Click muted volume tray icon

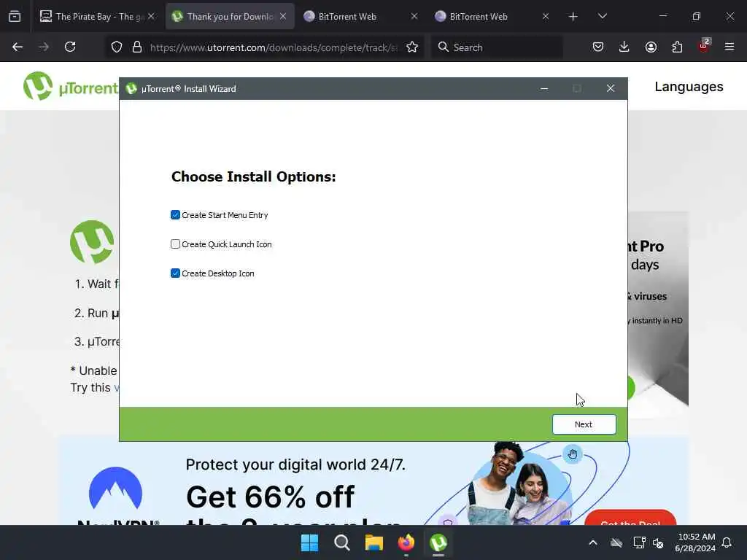point(658,542)
